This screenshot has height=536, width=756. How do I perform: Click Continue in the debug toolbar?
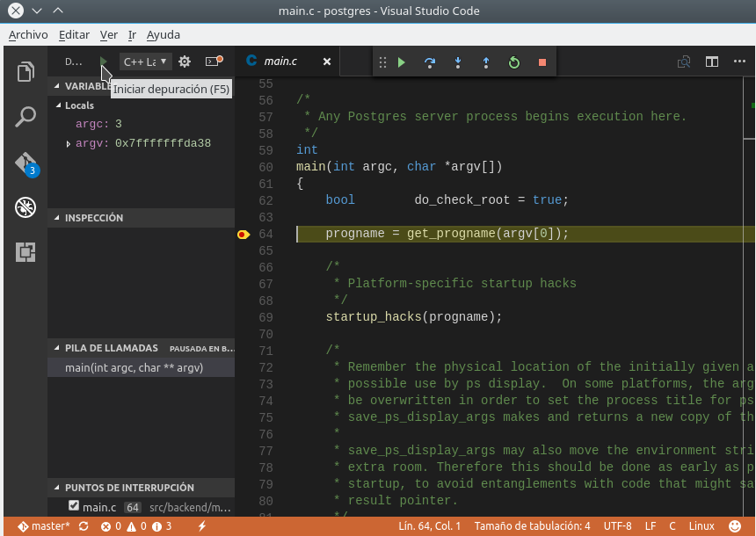402,62
